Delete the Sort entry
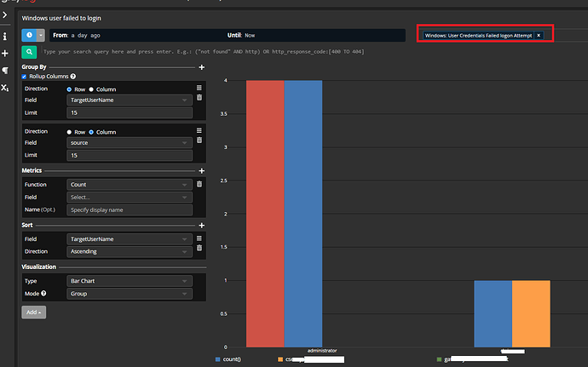588x367 pixels. tap(199, 248)
